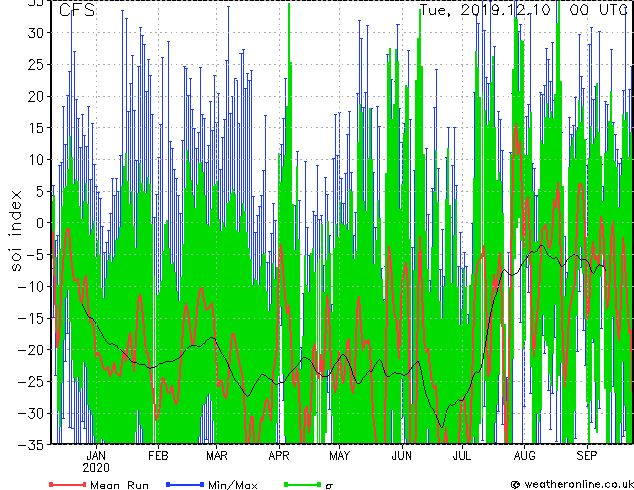Click the JUL month label

(x=462, y=456)
